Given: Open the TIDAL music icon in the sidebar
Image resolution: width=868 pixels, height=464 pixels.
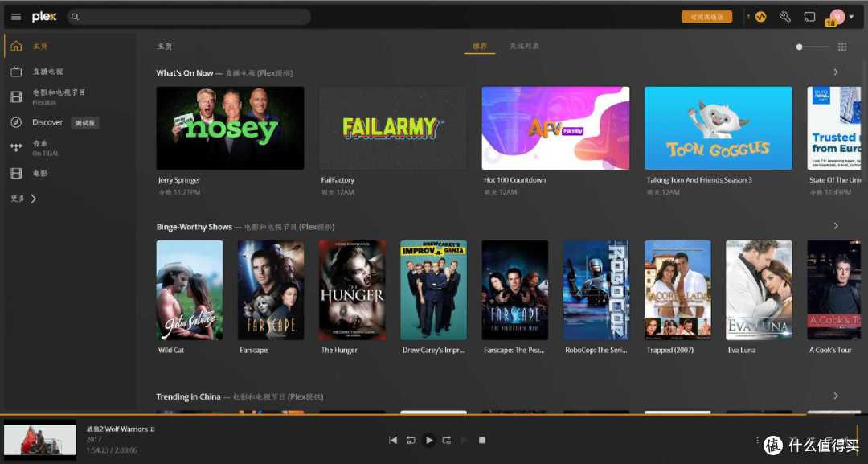Looking at the screenshot, I should tap(16, 147).
